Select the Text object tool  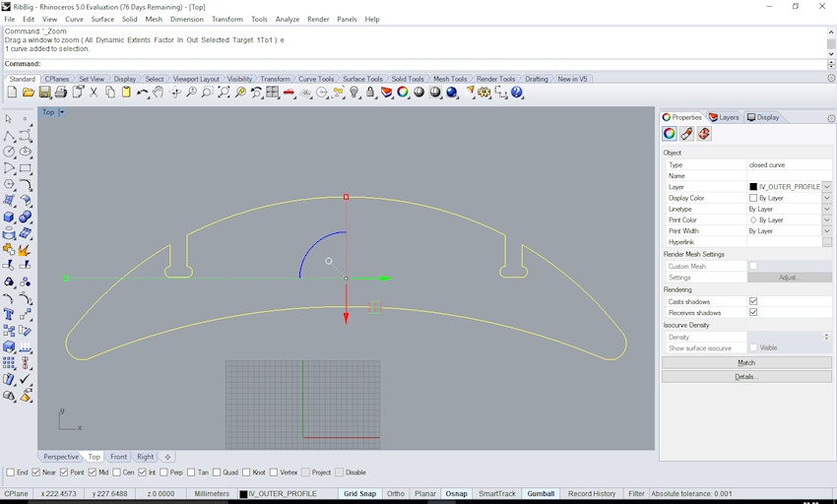pyautogui.click(x=9, y=314)
